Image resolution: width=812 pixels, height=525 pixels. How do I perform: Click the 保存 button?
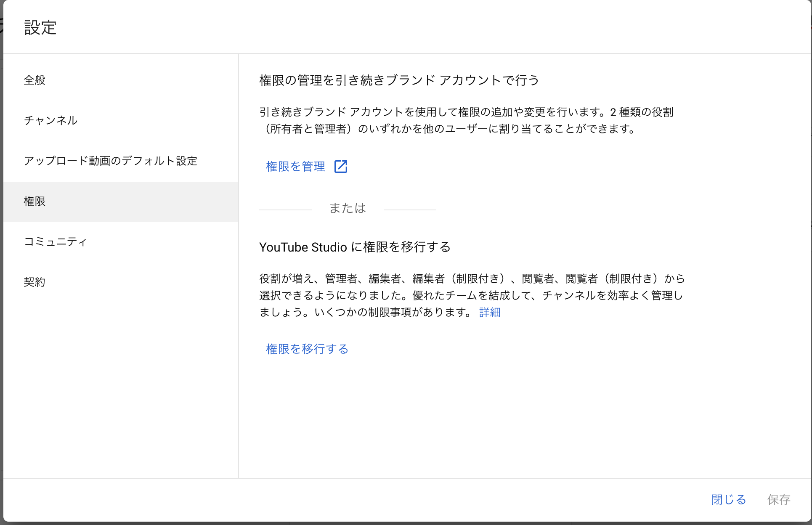pyautogui.click(x=779, y=499)
